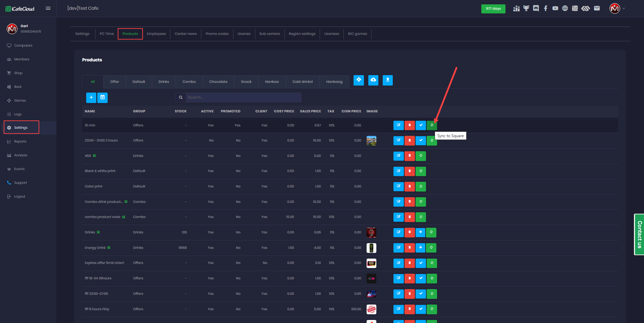Click the upload arrow icon button

388,80
